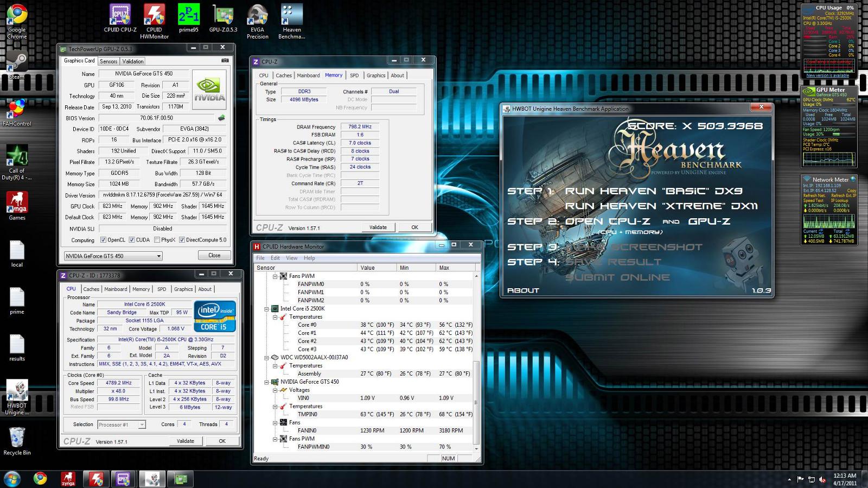This screenshot has height=488, width=868.
Task: Open the prime95 desktop icon
Action: point(188,18)
